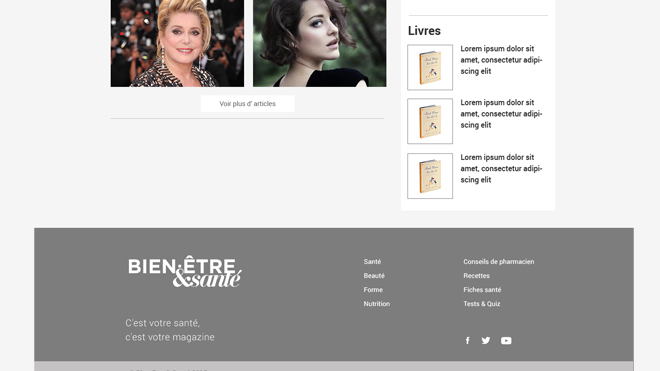Viewport: 660px width, 371px height.
Task: Open the Twitter bird icon
Action: [486, 341]
